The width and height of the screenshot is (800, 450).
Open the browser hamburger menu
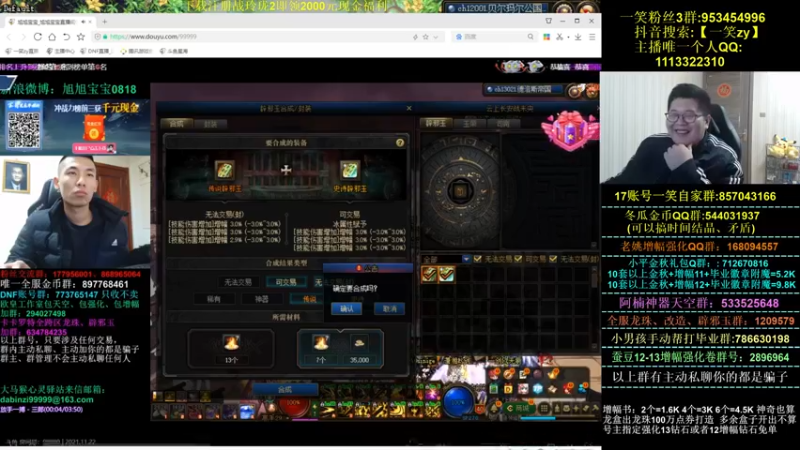(592, 37)
